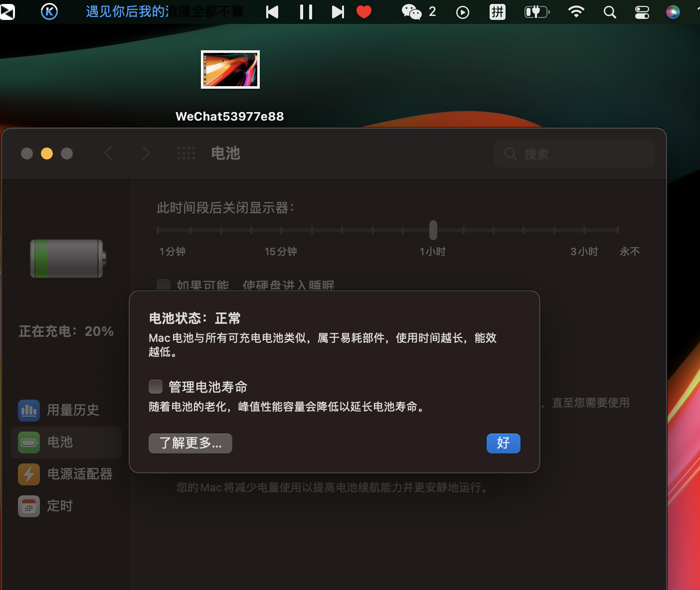Click the WeChat icon in menu bar
This screenshot has width=700, height=590.
click(412, 11)
